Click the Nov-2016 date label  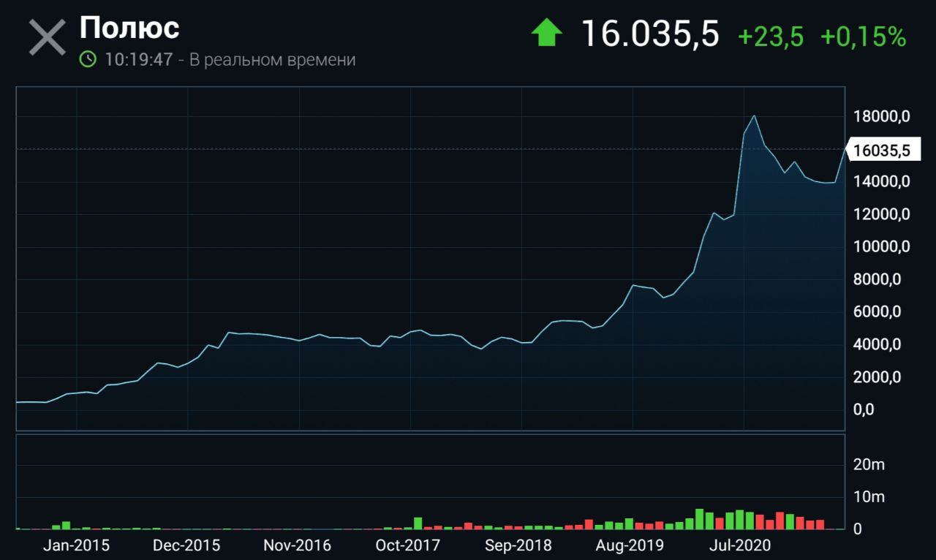298,545
